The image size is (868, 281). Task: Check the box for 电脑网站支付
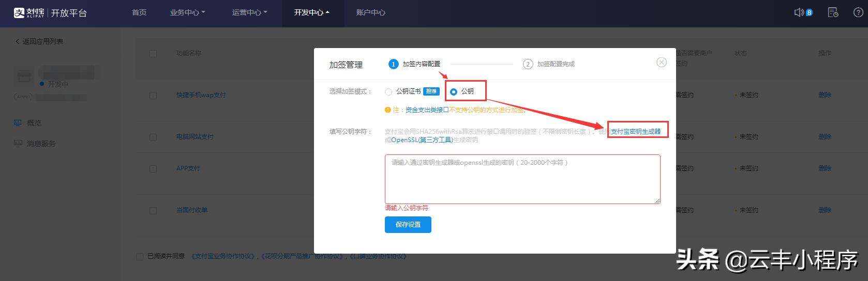(x=153, y=137)
